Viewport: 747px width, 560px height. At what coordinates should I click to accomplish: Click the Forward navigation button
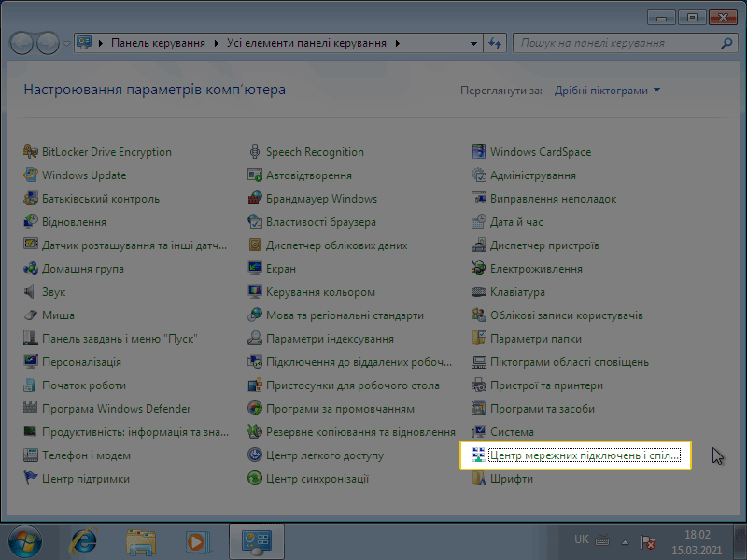48,43
